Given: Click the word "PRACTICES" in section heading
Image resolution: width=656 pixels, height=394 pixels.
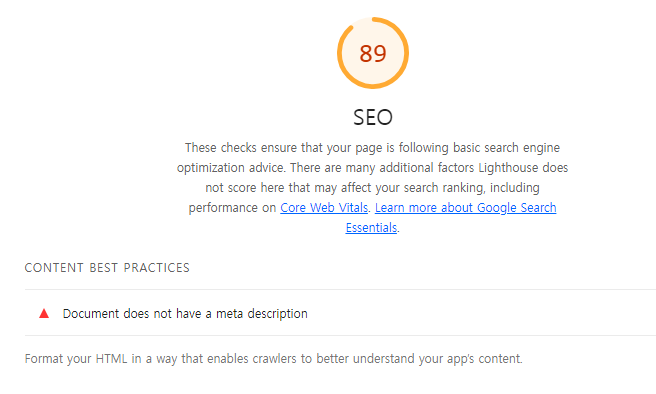Looking at the screenshot, I should tap(156, 268).
